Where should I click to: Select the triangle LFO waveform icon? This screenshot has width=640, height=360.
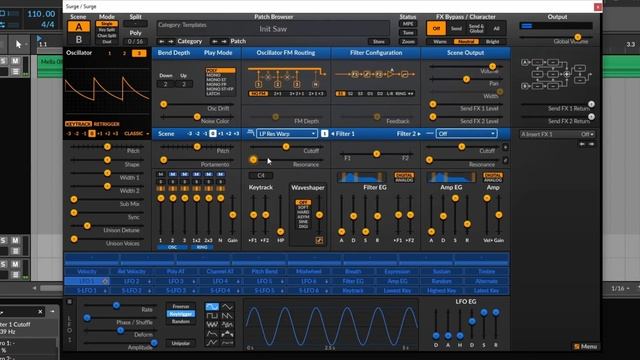[227, 307]
